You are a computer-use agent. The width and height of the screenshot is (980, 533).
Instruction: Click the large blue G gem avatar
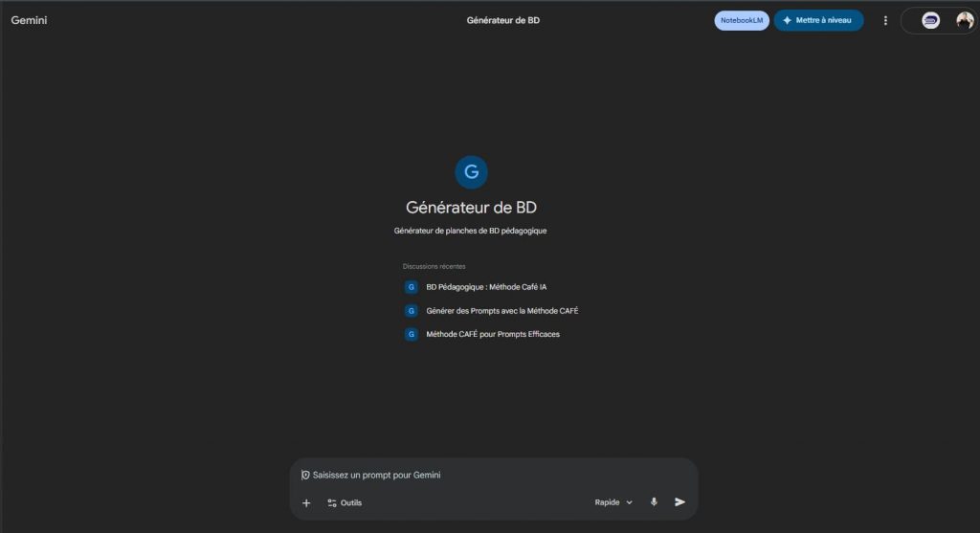[471, 172]
